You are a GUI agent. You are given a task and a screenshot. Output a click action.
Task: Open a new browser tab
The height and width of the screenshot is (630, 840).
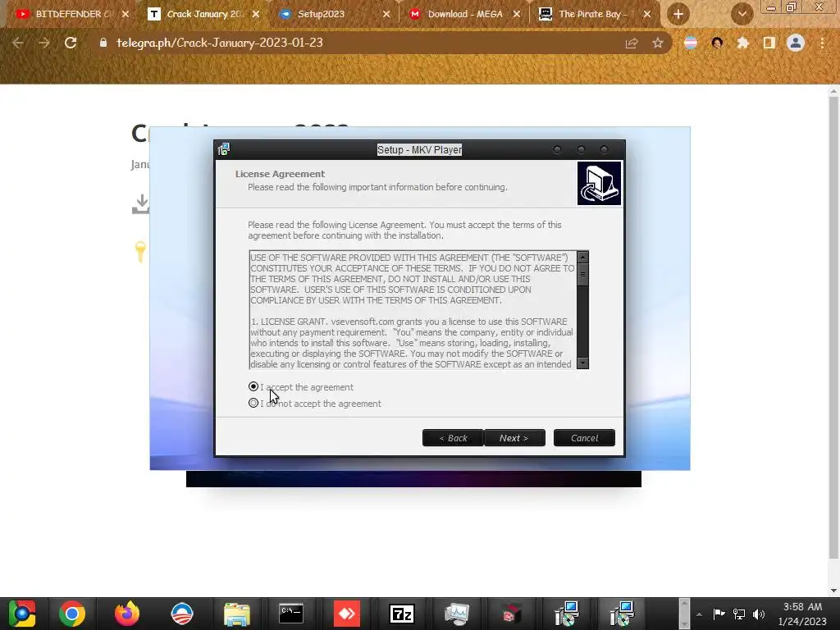[678, 14]
